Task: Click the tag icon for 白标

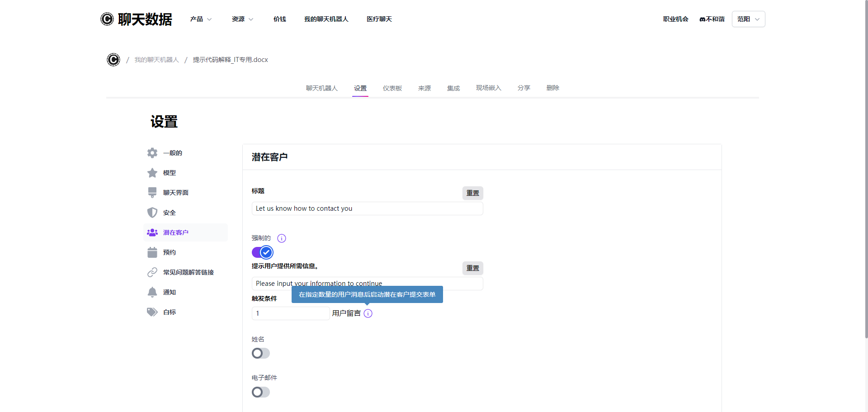Action: pos(152,312)
